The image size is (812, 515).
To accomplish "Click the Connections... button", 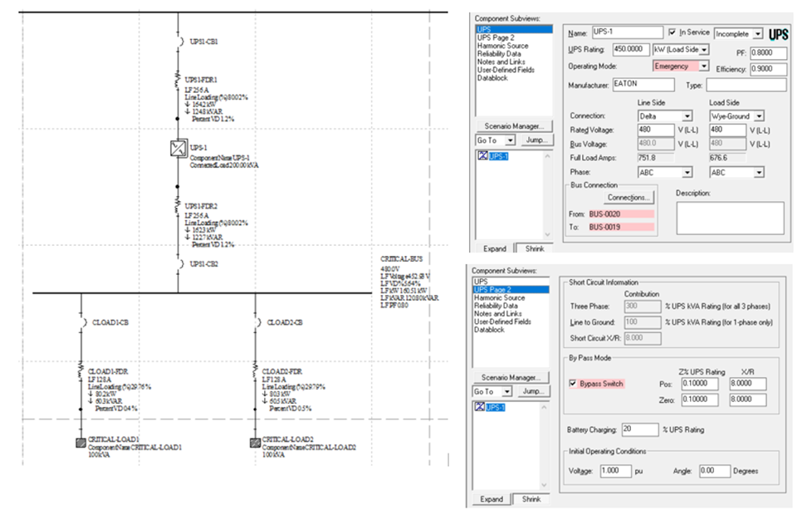I will coord(629,198).
